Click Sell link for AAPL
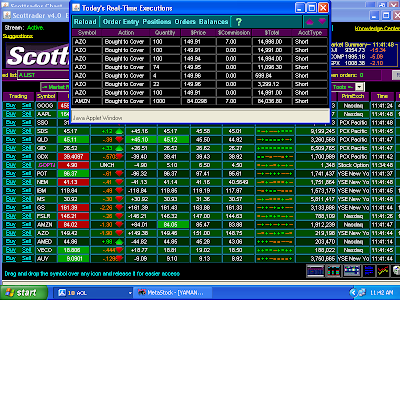 [26, 114]
